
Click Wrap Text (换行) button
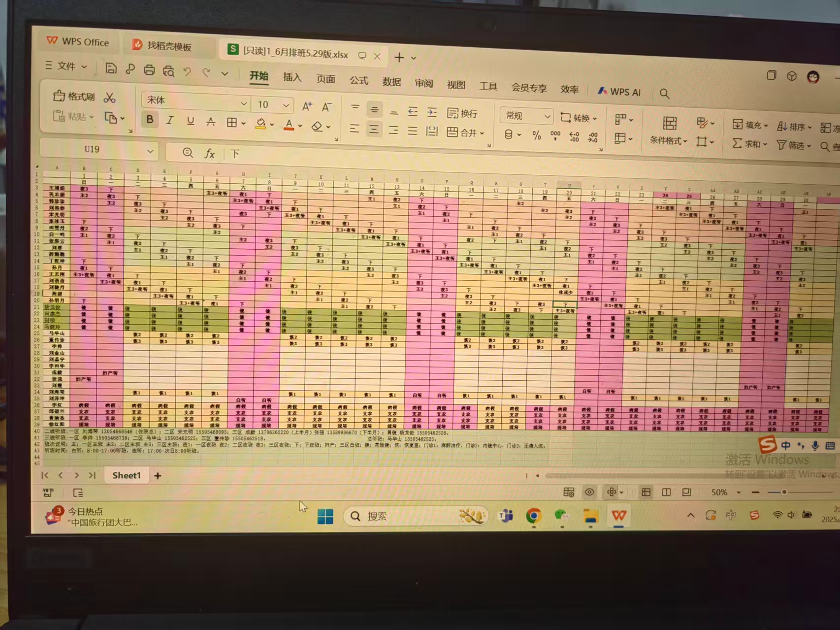(x=462, y=114)
